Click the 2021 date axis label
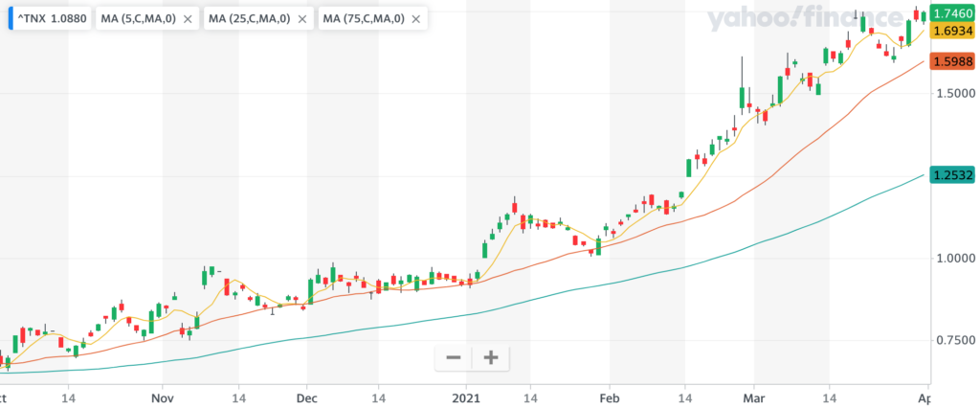980x409 pixels. [x=466, y=397]
